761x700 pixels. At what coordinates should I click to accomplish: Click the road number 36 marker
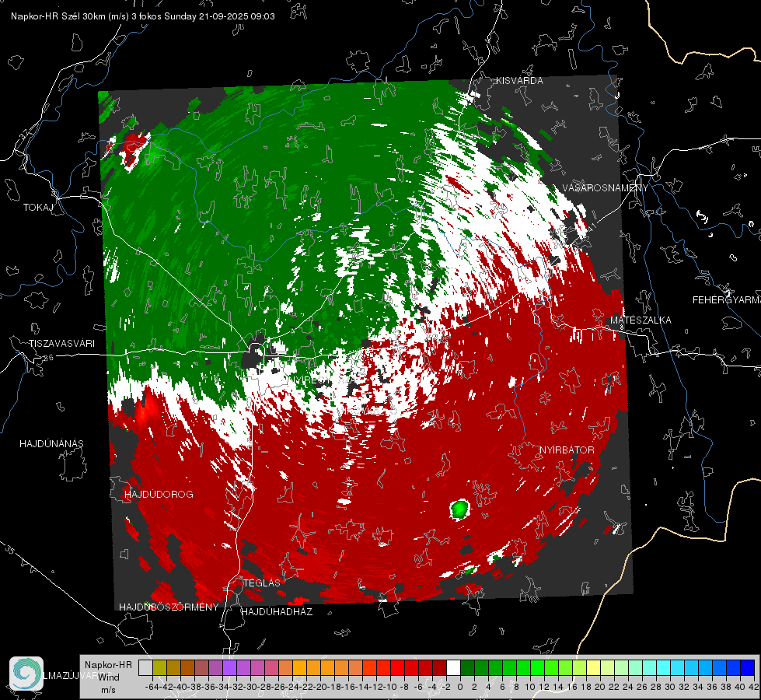[48, 358]
